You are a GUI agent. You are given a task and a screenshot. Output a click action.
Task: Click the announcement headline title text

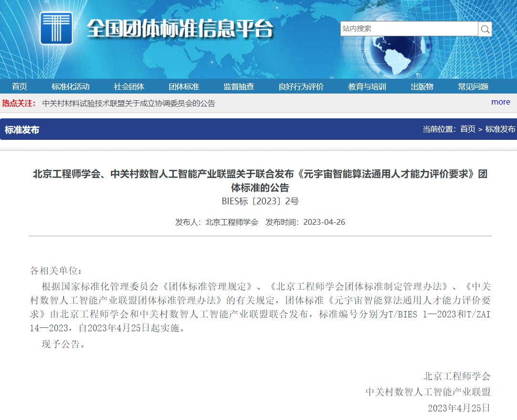tap(260, 180)
